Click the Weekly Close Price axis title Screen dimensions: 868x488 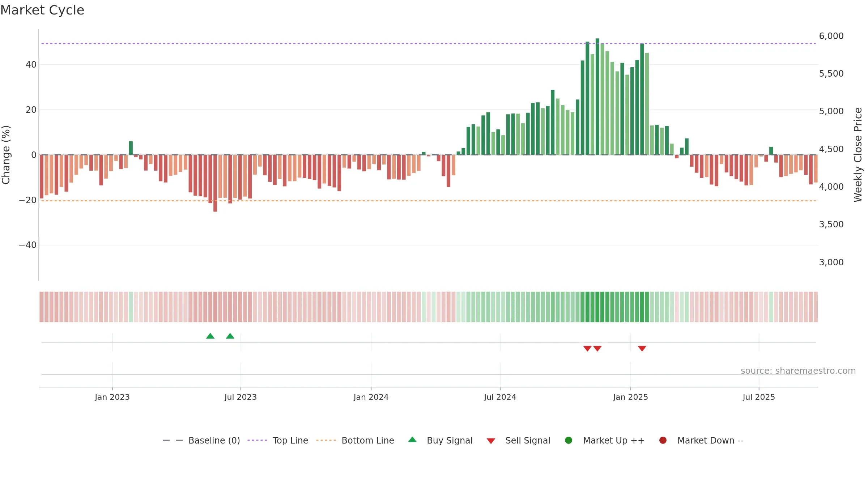tap(858, 155)
